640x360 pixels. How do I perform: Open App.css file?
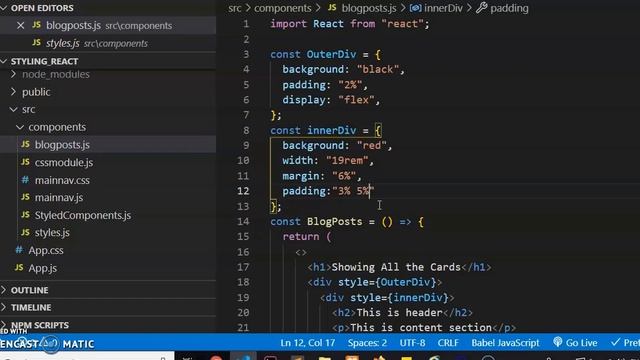[46, 250]
